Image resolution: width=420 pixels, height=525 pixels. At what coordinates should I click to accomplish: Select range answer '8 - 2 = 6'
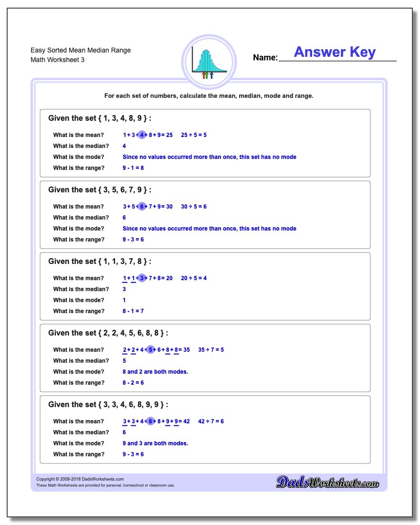133,383
